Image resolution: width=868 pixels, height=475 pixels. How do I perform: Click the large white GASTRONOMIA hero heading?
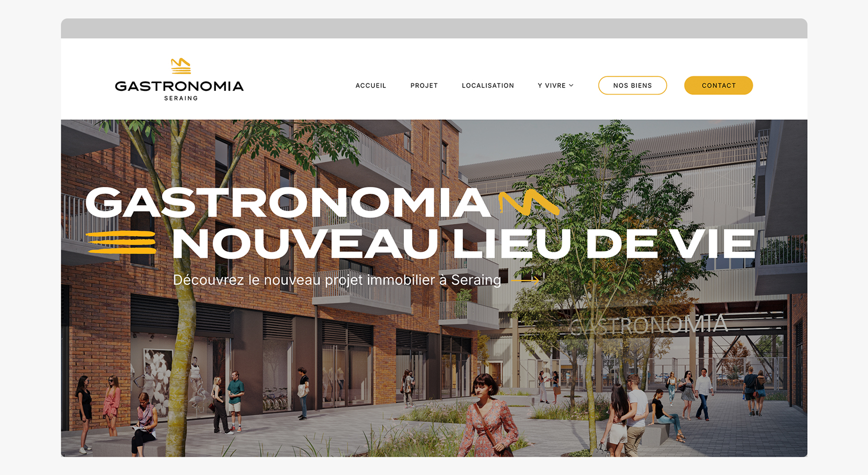click(x=288, y=203)
